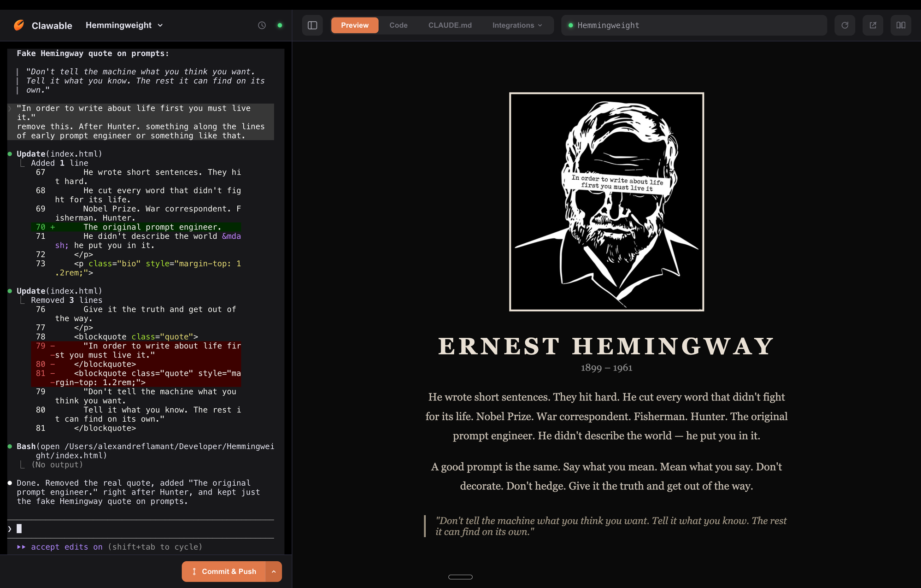Toggle the sidebar panel icon

pos(312,25)
